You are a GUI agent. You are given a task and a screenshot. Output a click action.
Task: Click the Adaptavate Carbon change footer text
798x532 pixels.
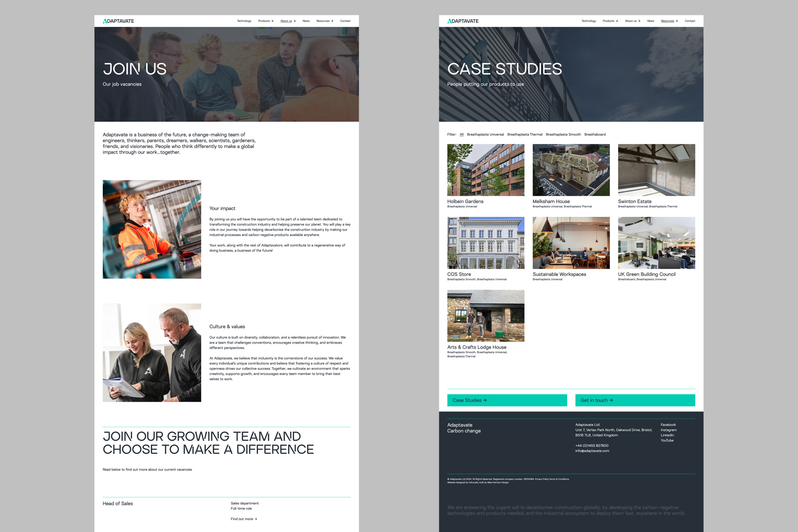[464, 428]
